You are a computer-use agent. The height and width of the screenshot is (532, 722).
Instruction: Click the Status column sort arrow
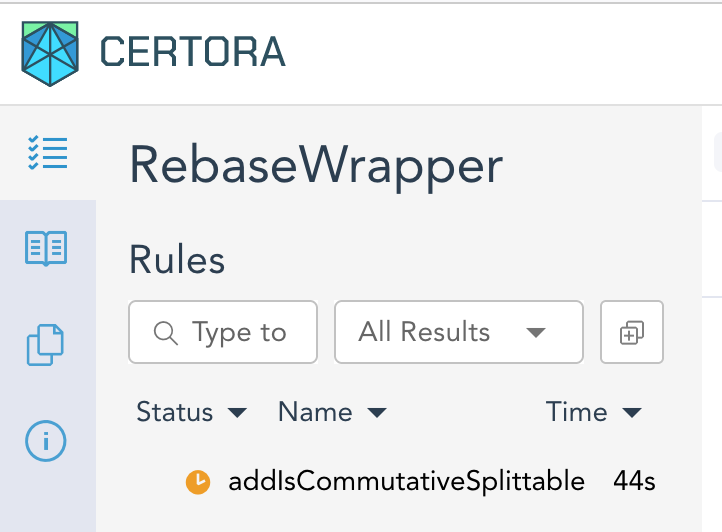[x=238, y=413]
